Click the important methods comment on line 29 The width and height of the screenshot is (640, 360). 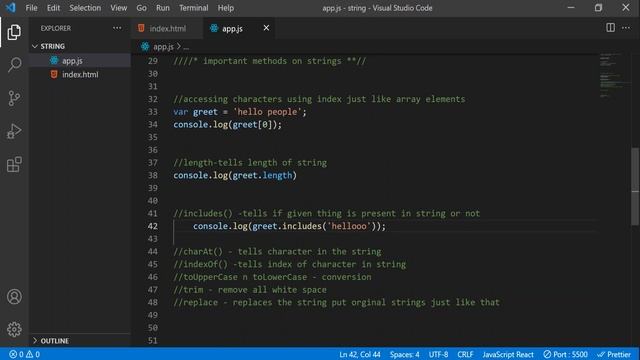pos(269,61)
